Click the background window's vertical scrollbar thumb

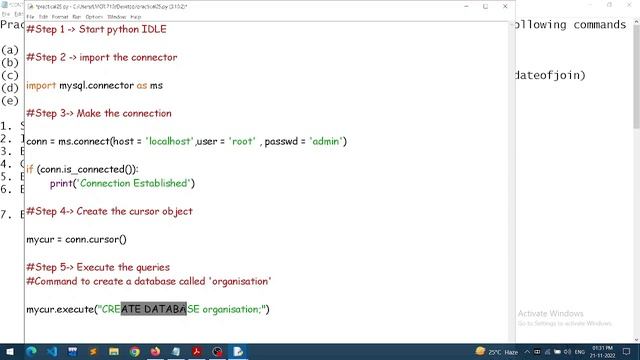[x=637, y=76]
